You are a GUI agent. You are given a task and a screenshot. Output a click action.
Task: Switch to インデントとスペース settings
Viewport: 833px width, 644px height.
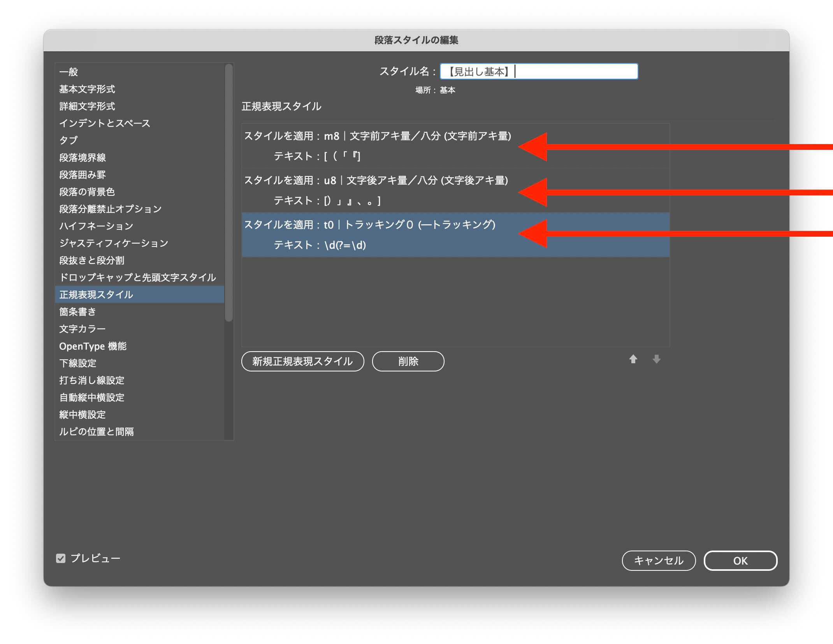click(104, 123)
